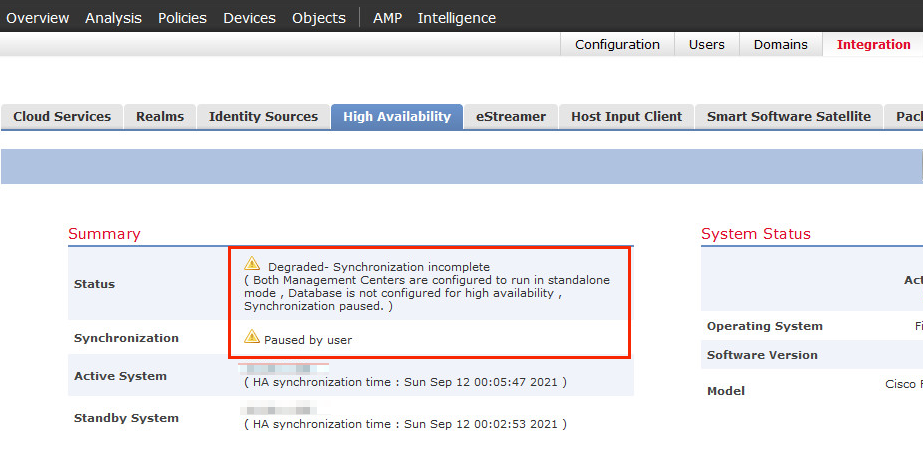
Task: Switch to Identity Sources tab
Action: (263, 116)
